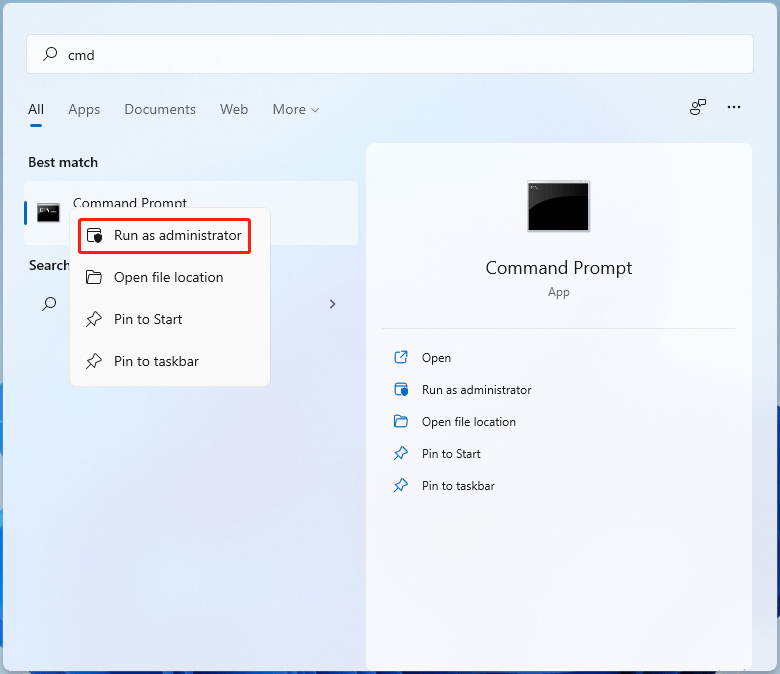Switch to the Apps tab
The height and width of the screenshot is (674, 780).
84,109
